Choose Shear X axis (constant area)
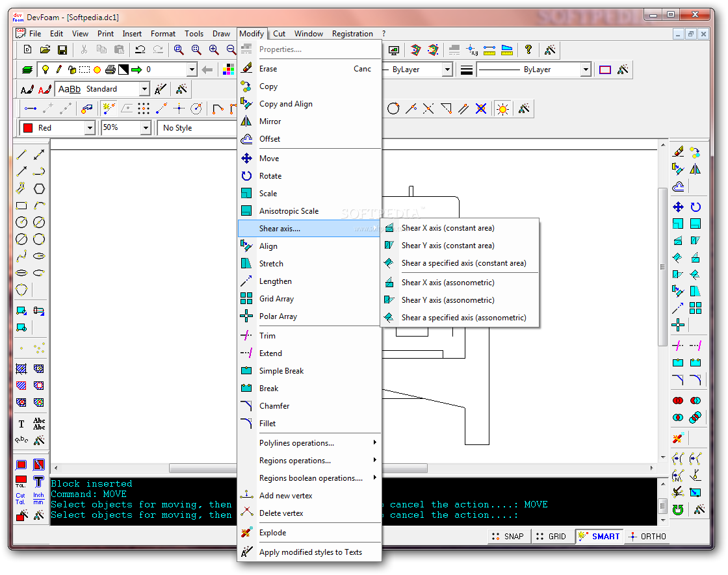The width and height of the screenshot is (728, 575). [x=460, y=228]
